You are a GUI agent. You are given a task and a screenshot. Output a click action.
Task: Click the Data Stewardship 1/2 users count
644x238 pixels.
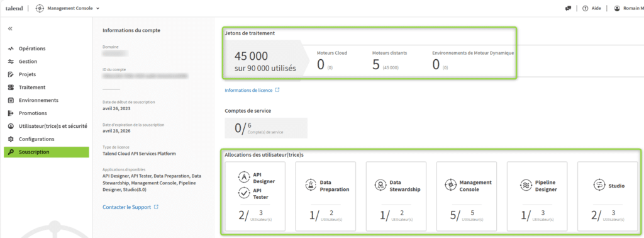[x=397, y=215]
